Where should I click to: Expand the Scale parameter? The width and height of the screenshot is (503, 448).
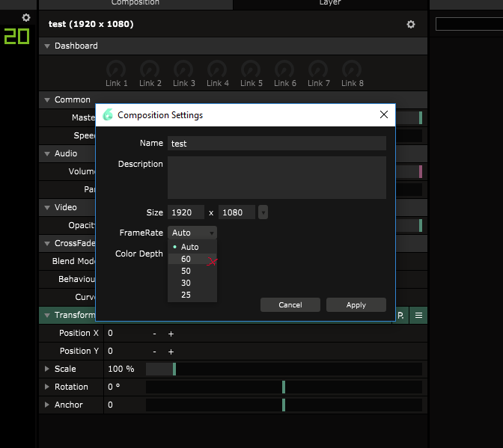[47, 369]
